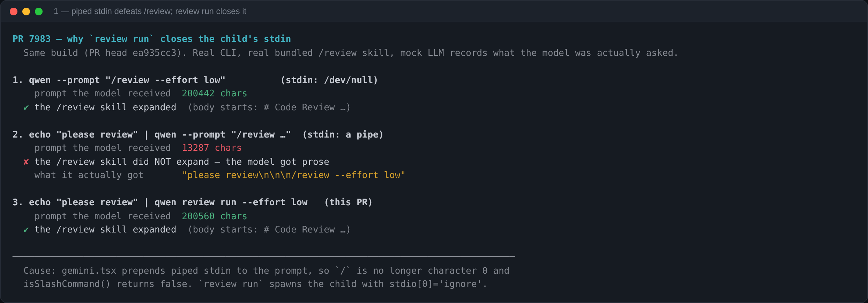Click the PR 7983 heading line
This screenshot has width=868, height=303.
tap(152, 39)
